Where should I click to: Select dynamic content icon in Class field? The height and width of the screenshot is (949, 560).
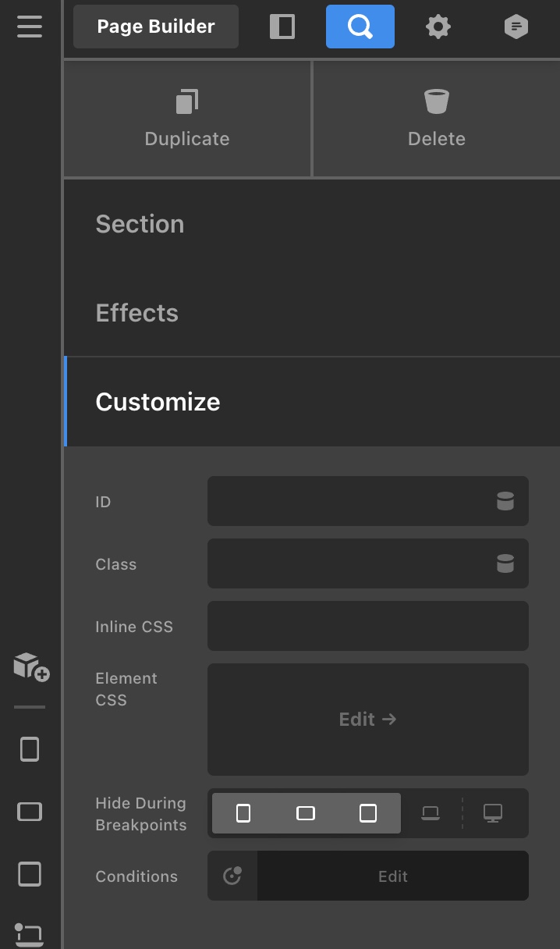(x=505, y=563)
